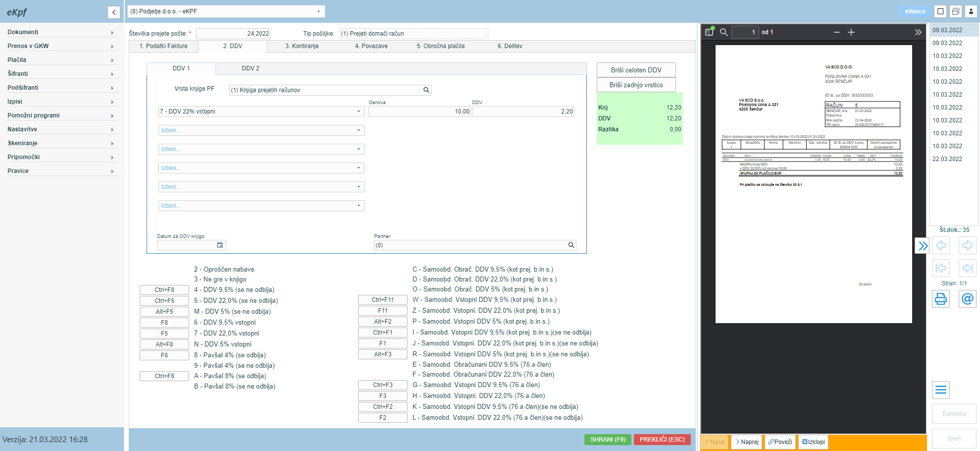Click the Izklopi button below the PDF
980x451 pixels.
(814, 442)
